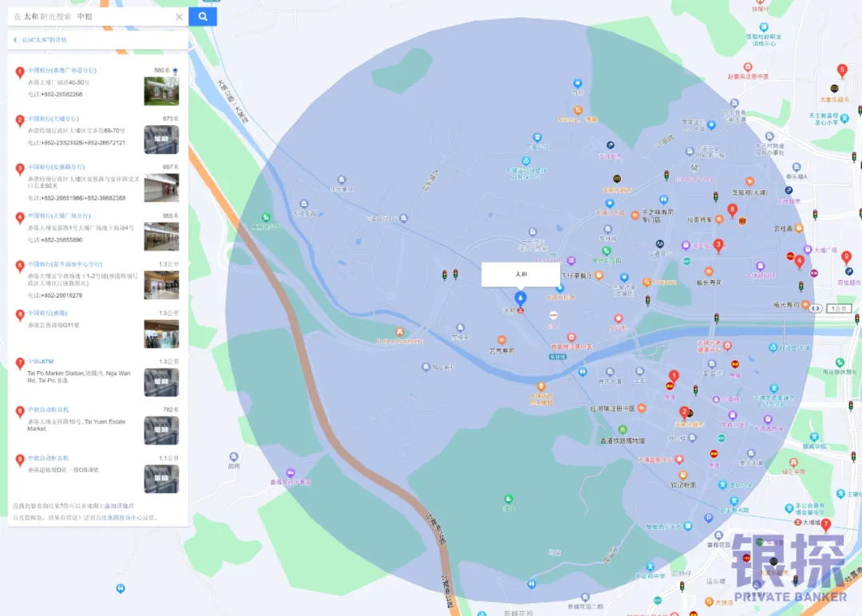862x616 pixels.
Task: Select the red marker numbered 1 on the map
Action: coord(674,377)
